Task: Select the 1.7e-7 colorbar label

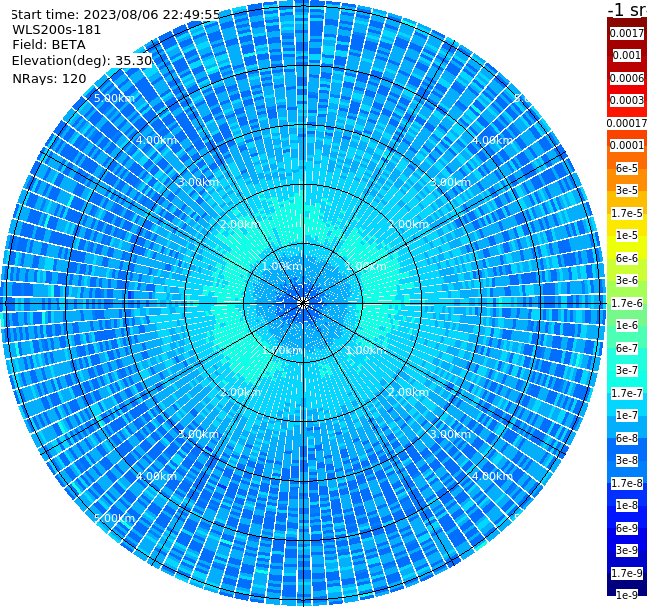Action: [627, 393]
